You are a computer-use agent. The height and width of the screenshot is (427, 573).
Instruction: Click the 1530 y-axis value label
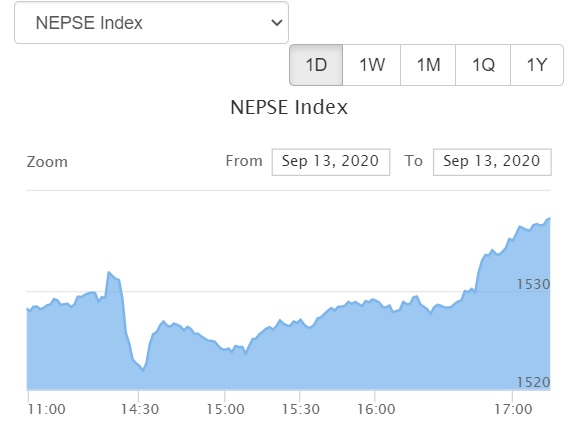point(533,284)
